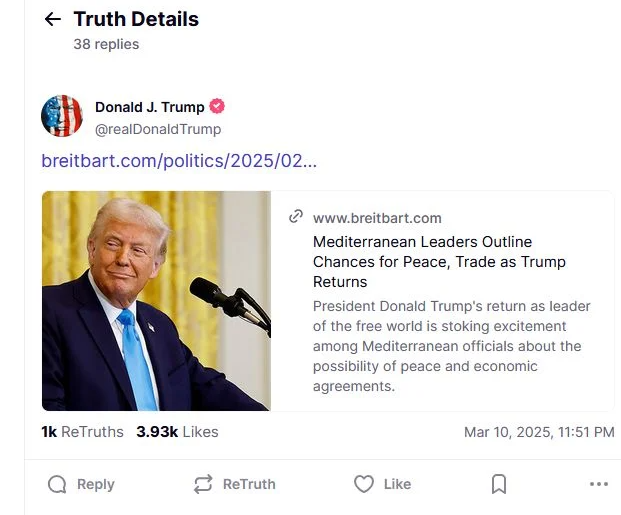
Task: Click the Mar 10, 2025 timestamp
Action: (539, 432)
